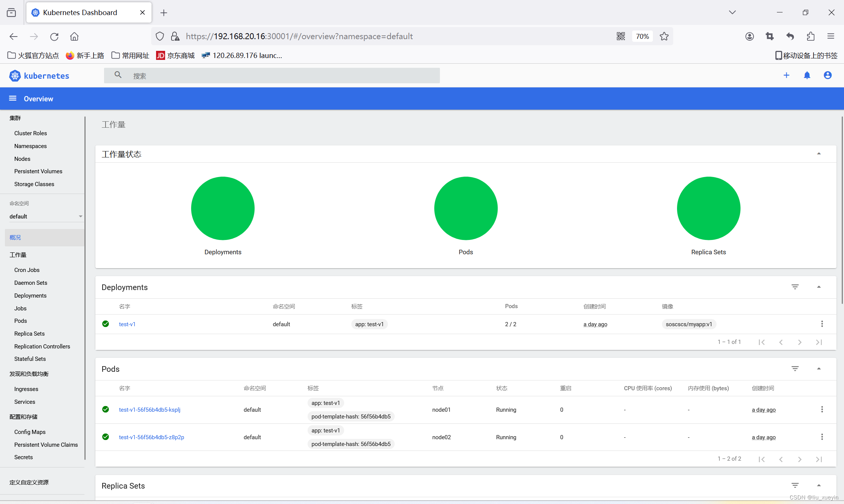Click the filter icon in Deployments section
Viewport: 844px width, 504px height.
[795, 287]
